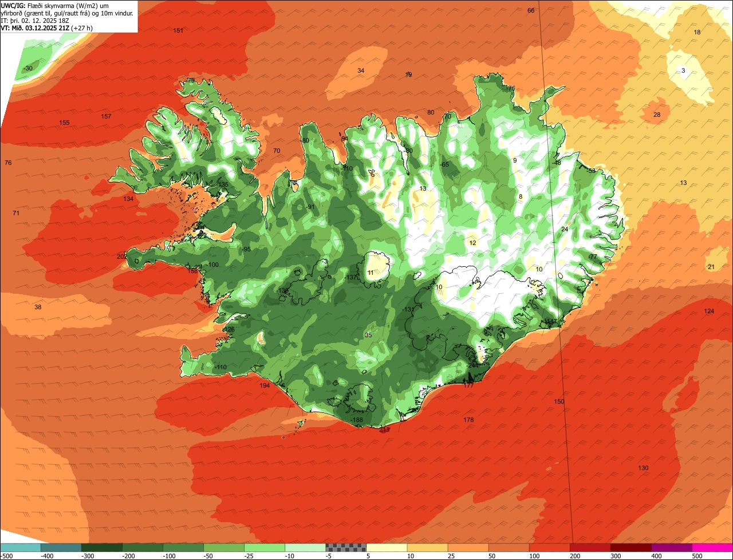Click the map value '150'
Image resolution: width=733 pixels, height=560 pixels.
[x=559, y=401]
